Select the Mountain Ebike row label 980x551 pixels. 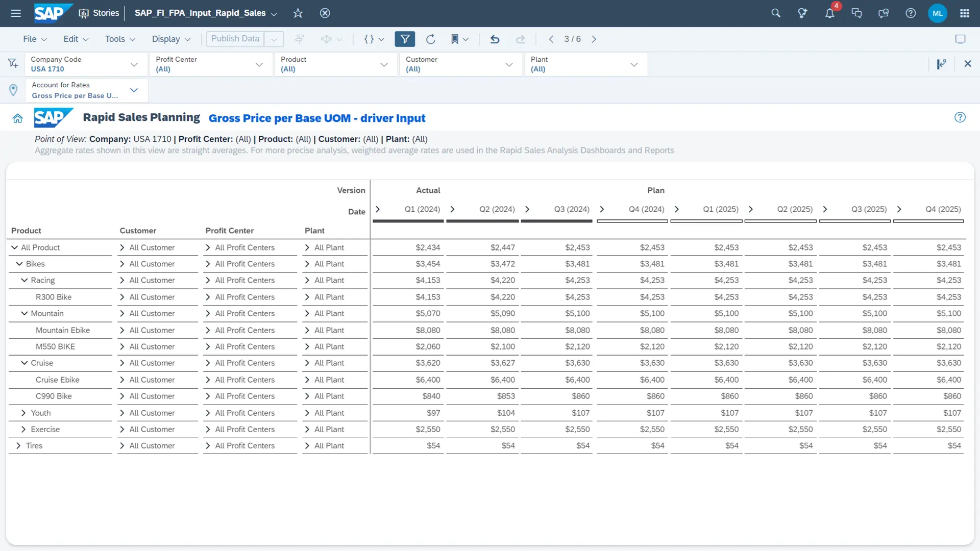pyautogui.click(x=63, y=330)
